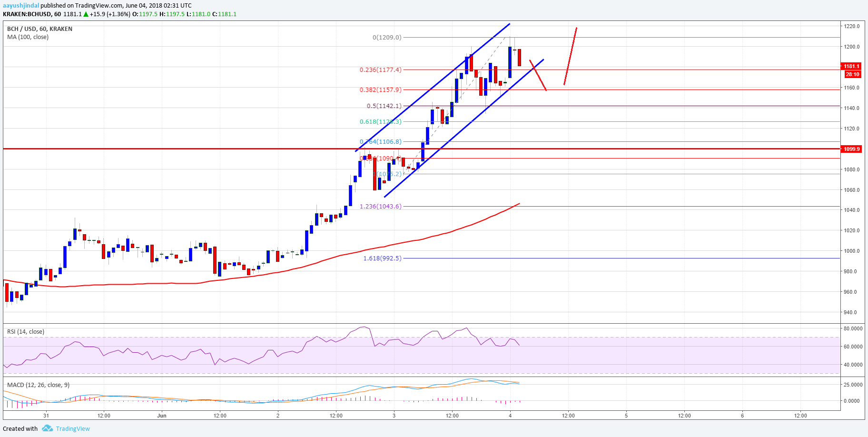The height and width of the screenshot is (437, 868).
Task: Click the MACD 0.0000 scale label
Action: [851, 401]
